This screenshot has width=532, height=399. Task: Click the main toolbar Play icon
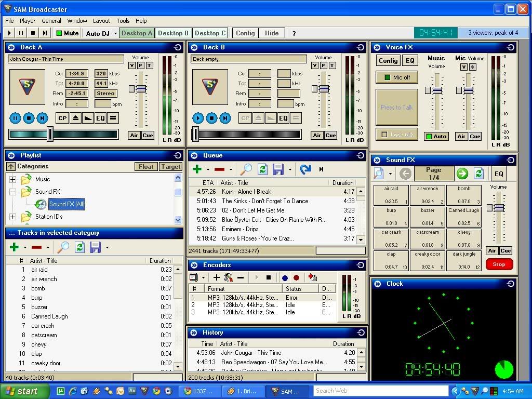9,33
